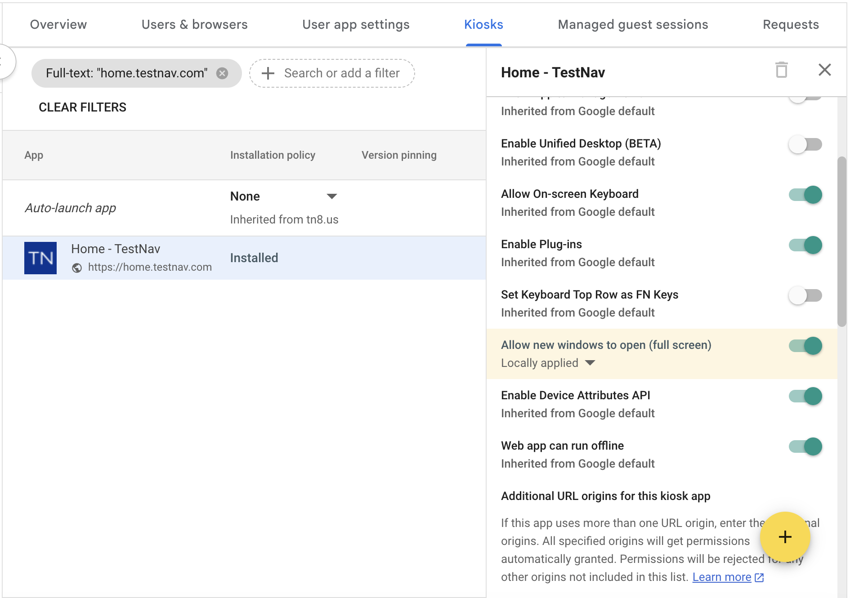Click the globe icon next to the app URL
868x598 pixels.
coord(77,267)
